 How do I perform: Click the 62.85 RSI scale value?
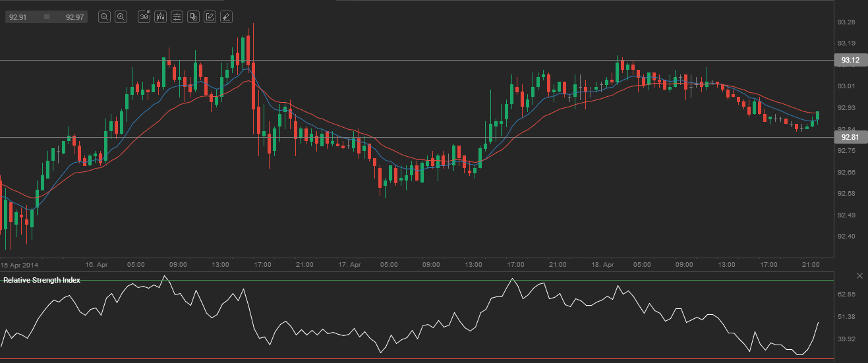coord(846,294)
